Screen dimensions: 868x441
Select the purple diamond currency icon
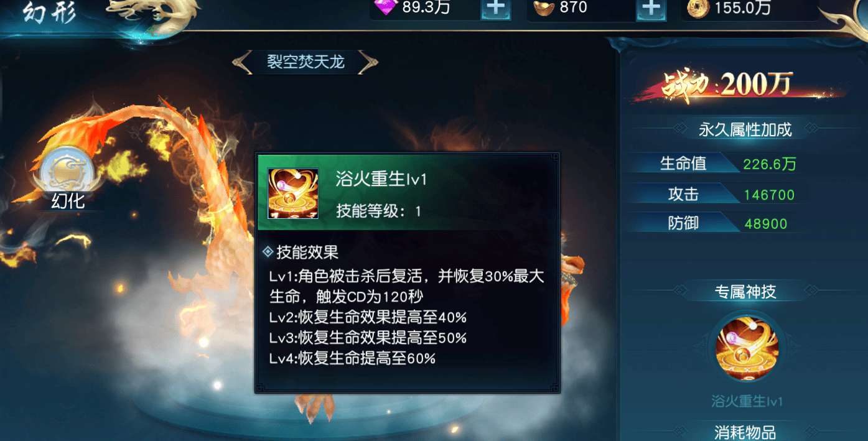pyautogui.click(x=385, y=7)
